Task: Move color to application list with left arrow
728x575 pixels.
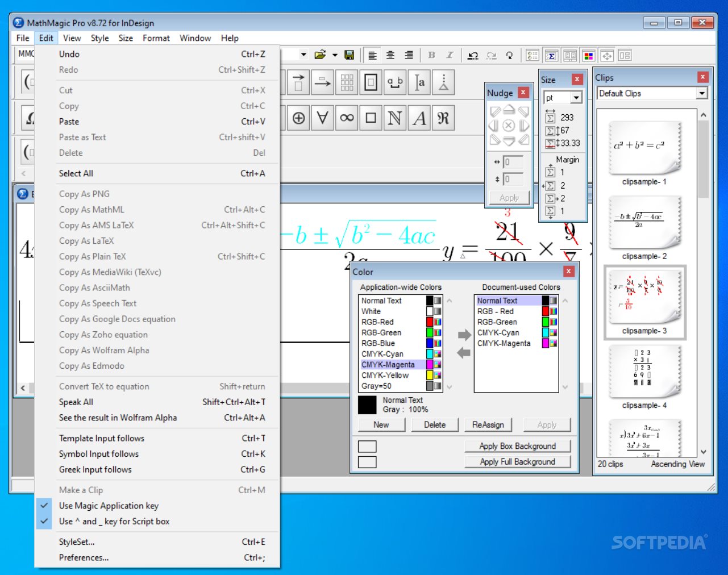Action: [x=464, y=353]
